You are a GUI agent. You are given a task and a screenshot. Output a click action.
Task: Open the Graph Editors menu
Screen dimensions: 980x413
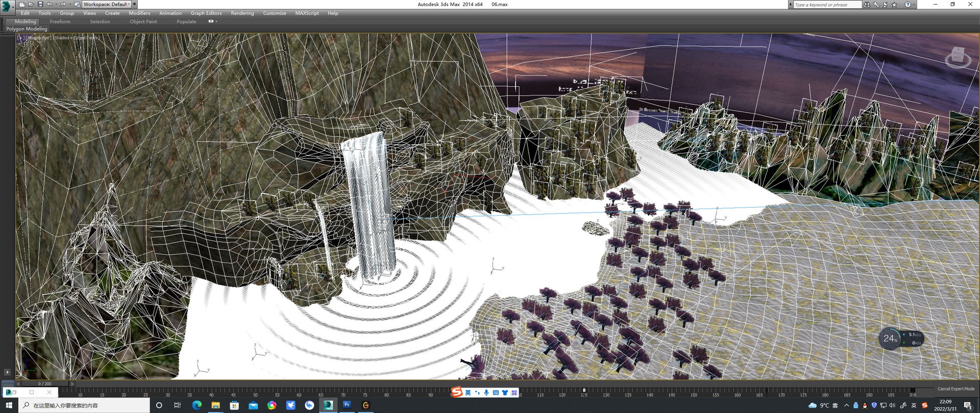[206, 13]
